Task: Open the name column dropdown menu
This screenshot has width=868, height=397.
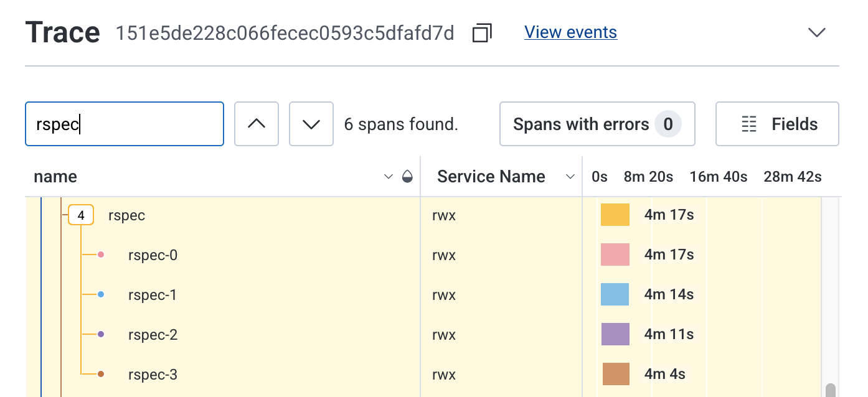Action: [x=389, y=177]
